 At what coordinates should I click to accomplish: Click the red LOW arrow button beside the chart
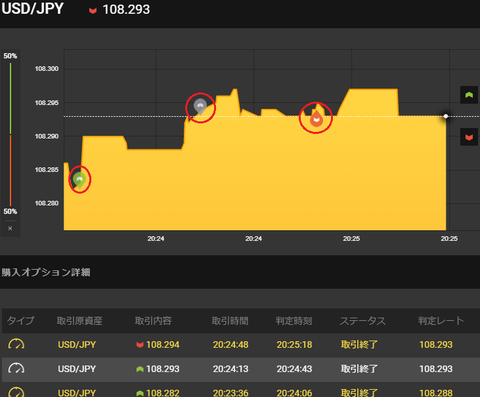pyautogui.click(x=469, y=137)
